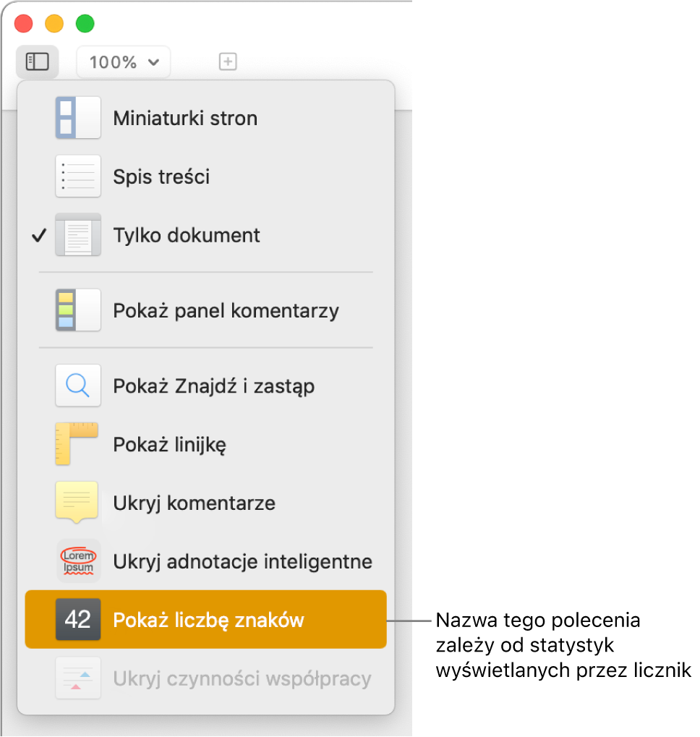Select the Lorem Ipsum smart annotations icon
This screenshot has width=700, height=737.
[77, 561]
